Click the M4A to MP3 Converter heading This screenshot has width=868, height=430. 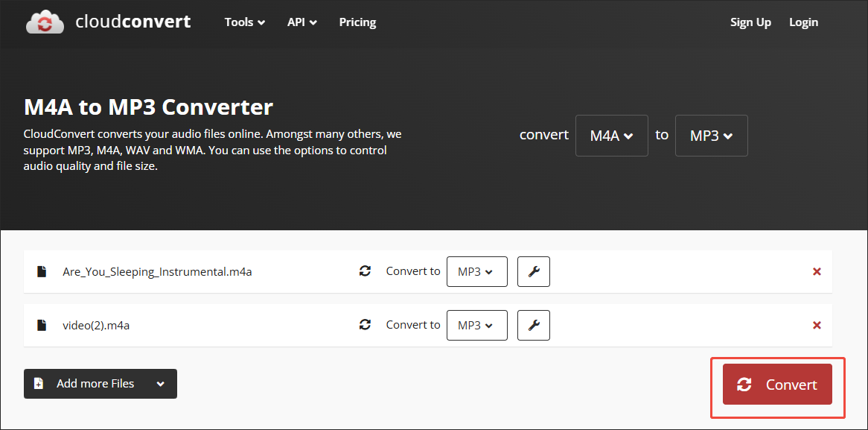tap(148, 107)
